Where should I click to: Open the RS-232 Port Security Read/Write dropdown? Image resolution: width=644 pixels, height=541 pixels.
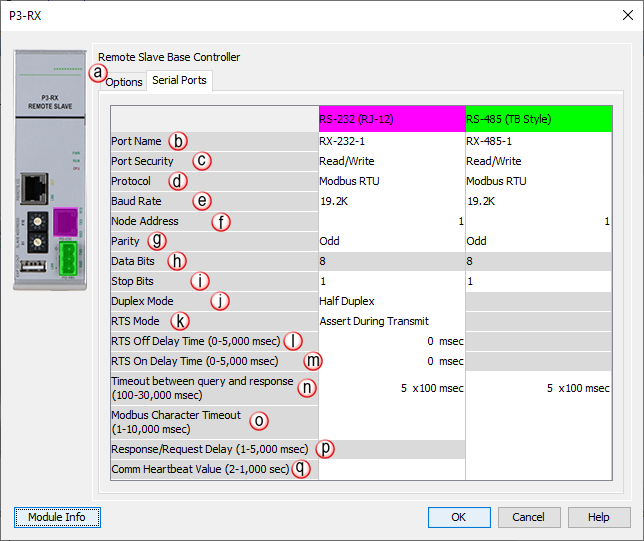click(x=391, y=161)
